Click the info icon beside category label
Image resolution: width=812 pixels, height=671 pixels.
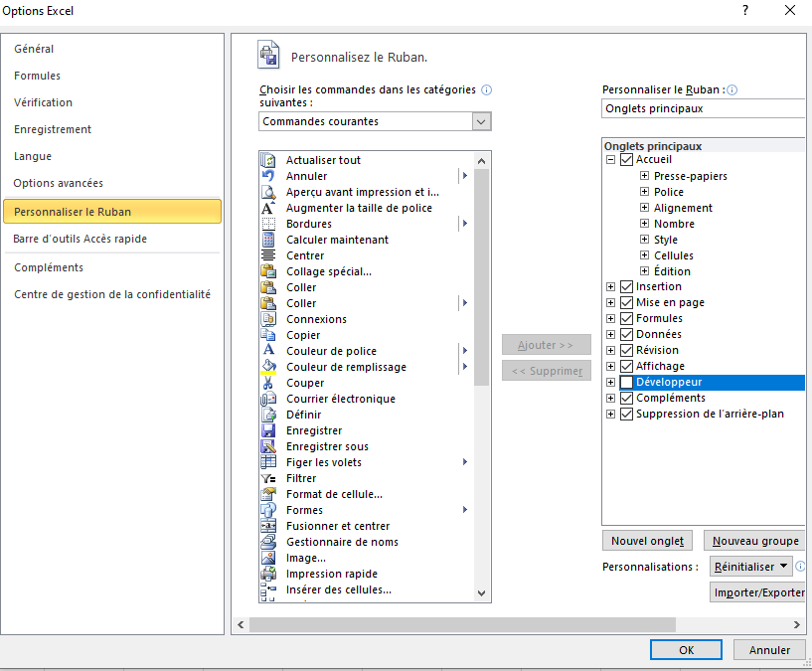point(486,90)
